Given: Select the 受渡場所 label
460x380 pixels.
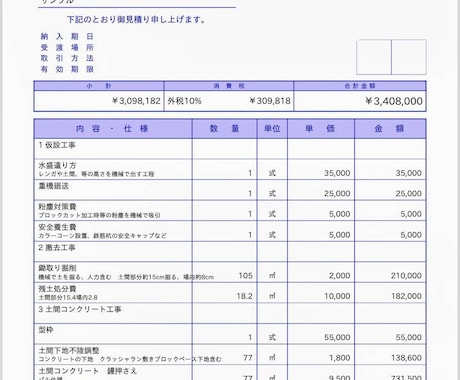Looking at the screenshot, I should click(x=67, y=47).
